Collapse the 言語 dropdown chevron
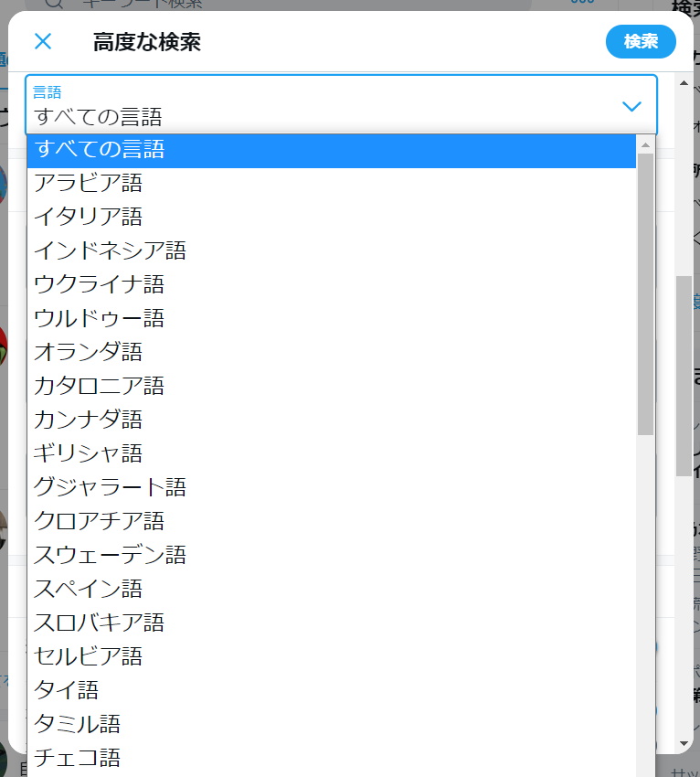 coord(631,106)
